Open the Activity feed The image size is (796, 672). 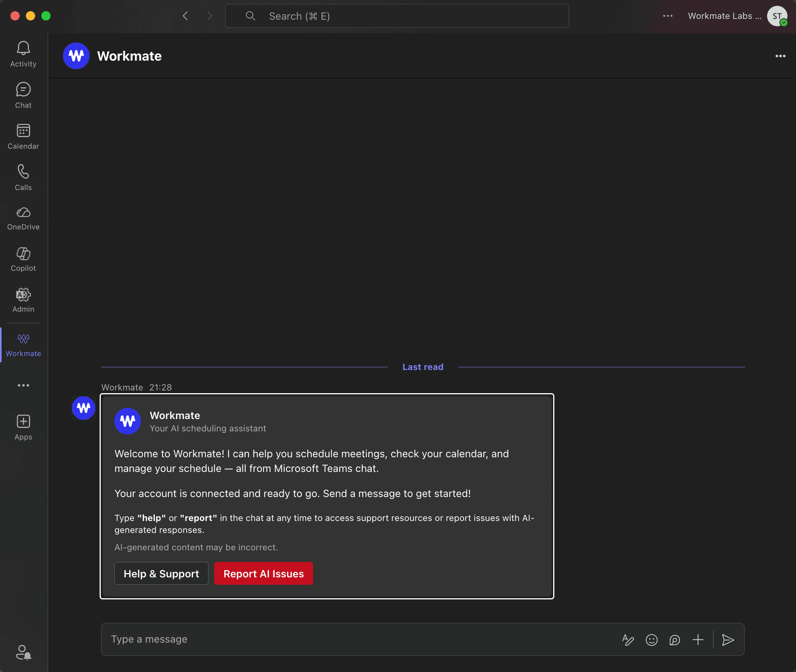(x=23, y=54)
